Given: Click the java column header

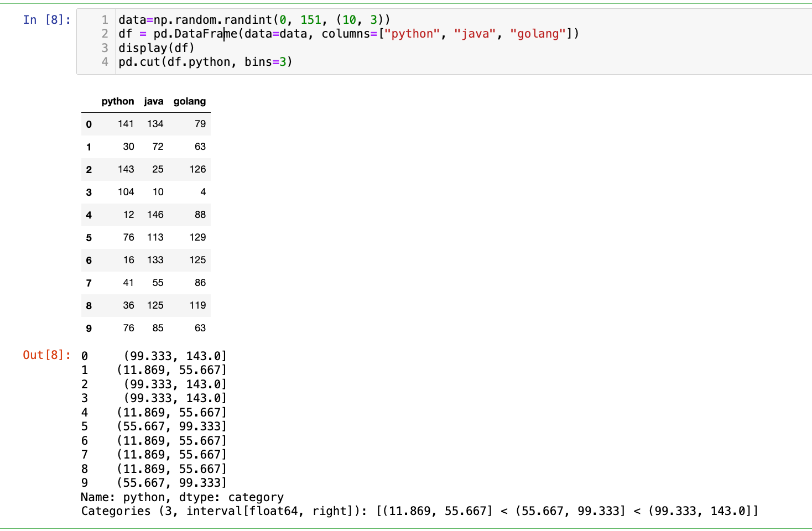Looking at the screenshot, I should (x=153, y=101).
